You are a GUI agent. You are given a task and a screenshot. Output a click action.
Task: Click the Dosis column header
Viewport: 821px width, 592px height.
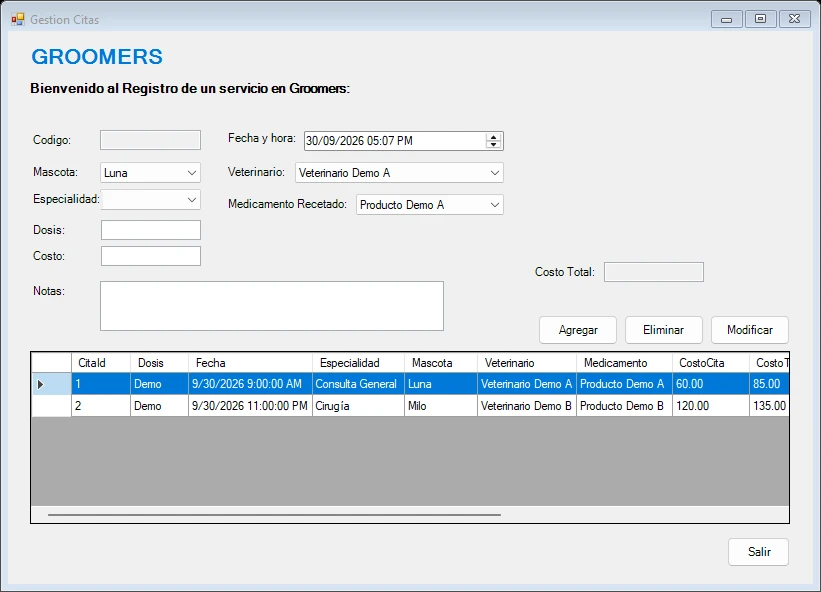coord(159,363)
